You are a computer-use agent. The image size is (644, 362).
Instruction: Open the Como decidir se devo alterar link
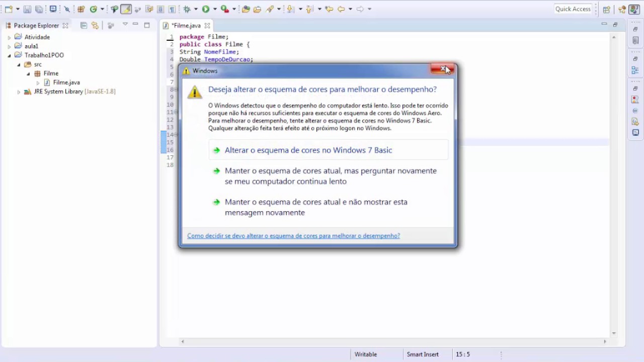[293, 235]
